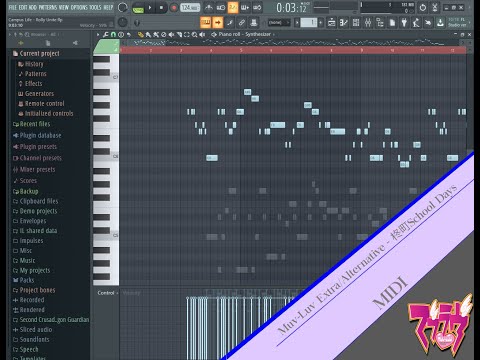Open the FILE menu

coord(13,7)
